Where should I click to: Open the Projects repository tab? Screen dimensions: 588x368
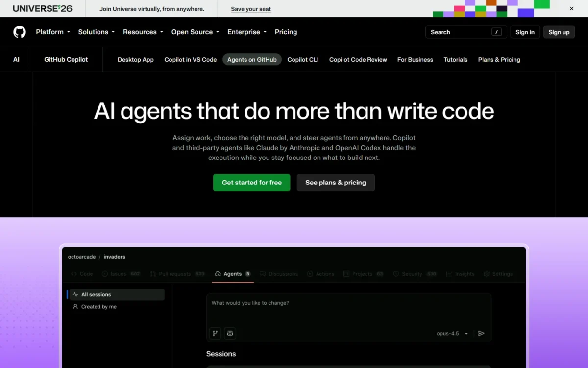364,274
